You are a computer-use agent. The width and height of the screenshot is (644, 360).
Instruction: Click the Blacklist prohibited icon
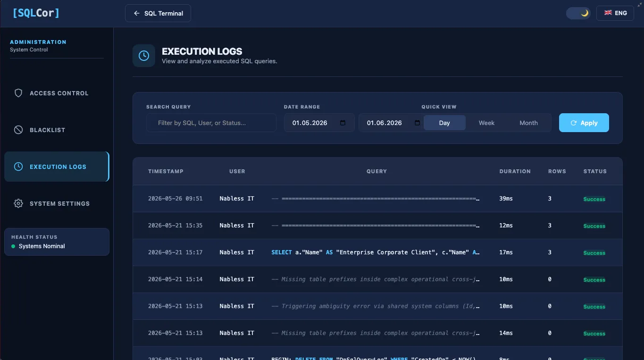(x=18, y=130)
